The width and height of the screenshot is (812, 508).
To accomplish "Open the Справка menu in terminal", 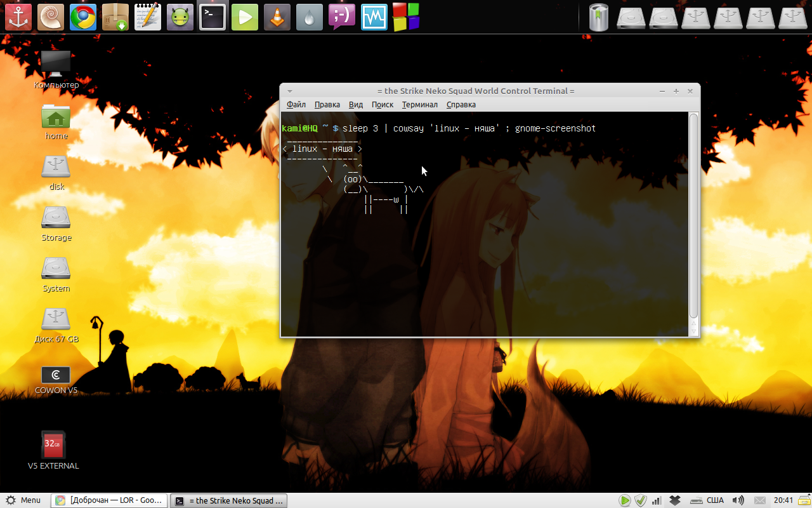I will (461, 105).
